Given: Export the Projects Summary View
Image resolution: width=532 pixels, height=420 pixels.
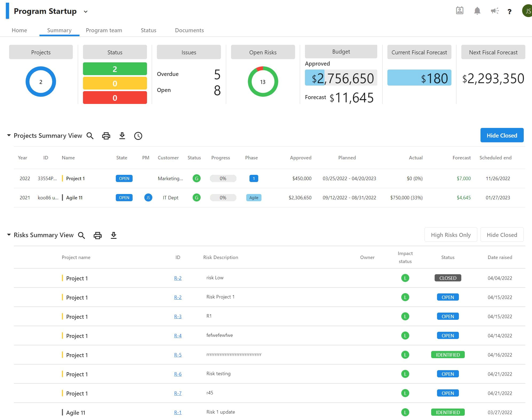Looking at the screenshot, I should pyautogui.click(x=122, y=136).
